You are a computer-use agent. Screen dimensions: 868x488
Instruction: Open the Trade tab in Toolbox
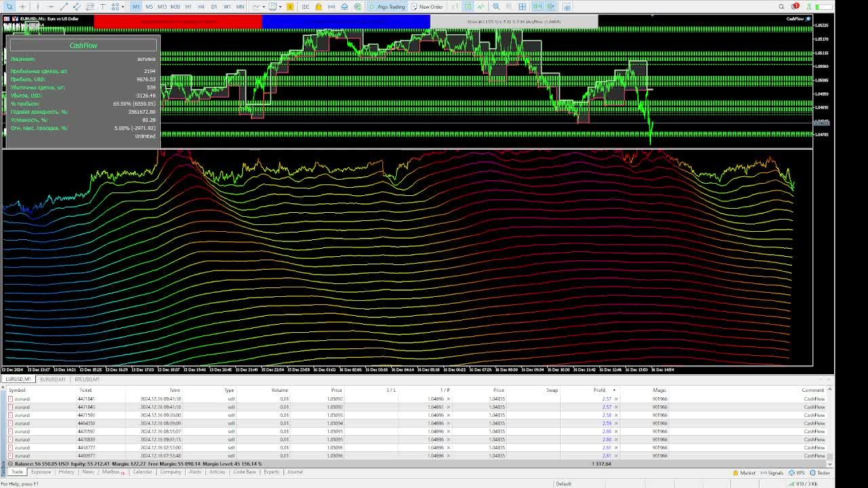pos(17,472)
